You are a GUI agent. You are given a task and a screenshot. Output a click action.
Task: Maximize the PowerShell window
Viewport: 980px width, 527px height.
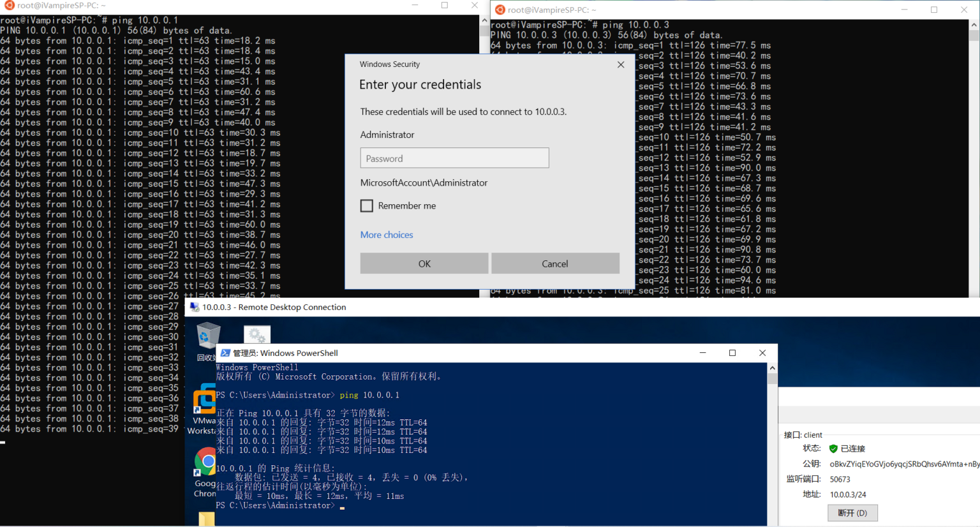[732, 353]
